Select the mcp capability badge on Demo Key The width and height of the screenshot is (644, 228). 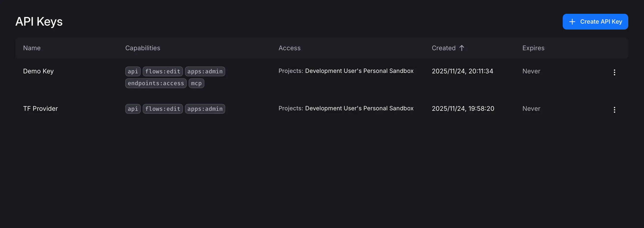[x=196, y=83]
